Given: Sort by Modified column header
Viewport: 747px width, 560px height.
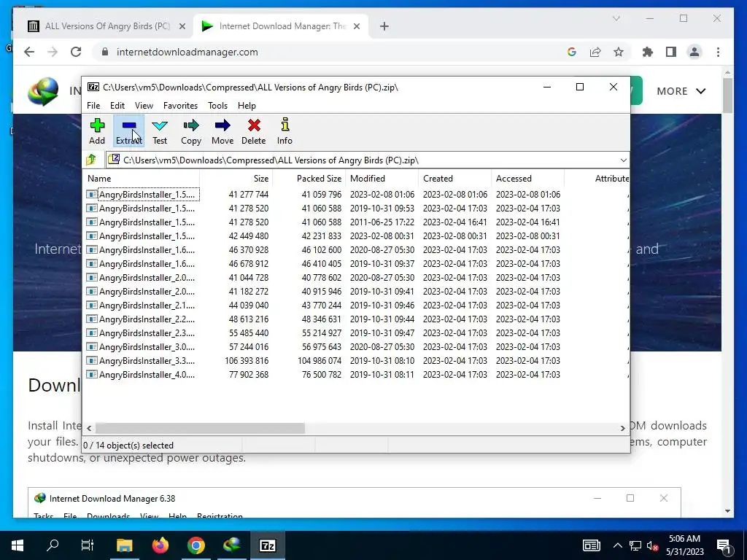Looking at the screenshot, I should pos(382,179).
